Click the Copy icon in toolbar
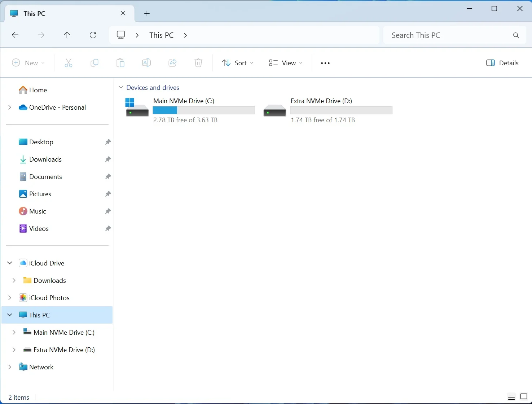The height and width of the screenshot is (404, 532). click(x=94, y=63)
